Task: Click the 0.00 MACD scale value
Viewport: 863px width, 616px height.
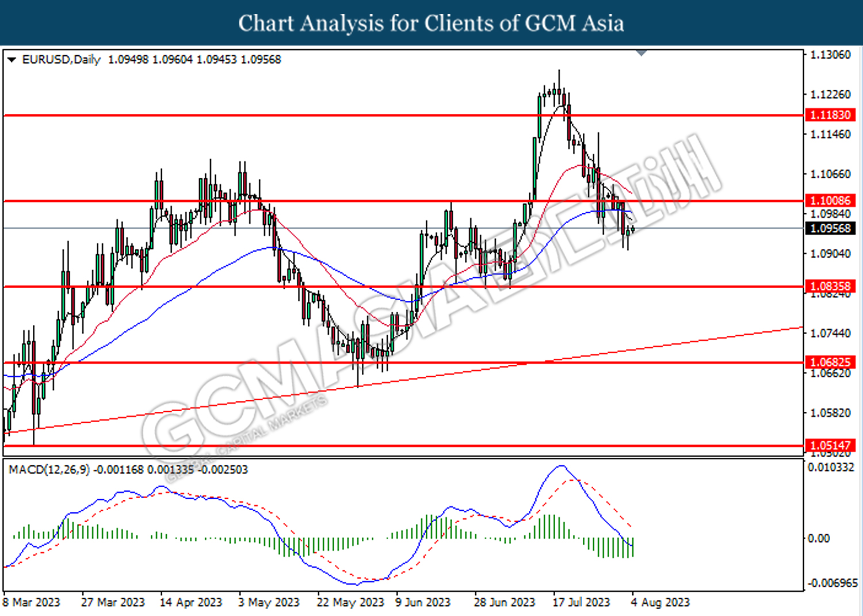Action: coord(819,538)
